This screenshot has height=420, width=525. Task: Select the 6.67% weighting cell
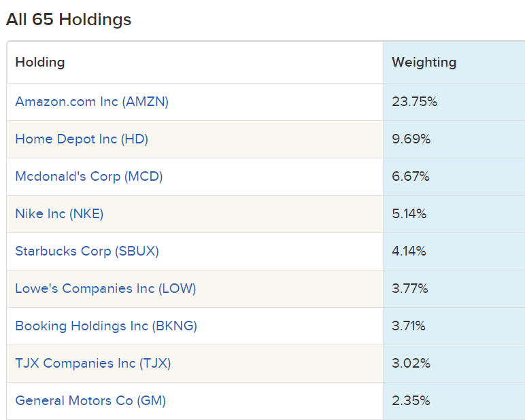pyautogui.click(x=411, y=177)
